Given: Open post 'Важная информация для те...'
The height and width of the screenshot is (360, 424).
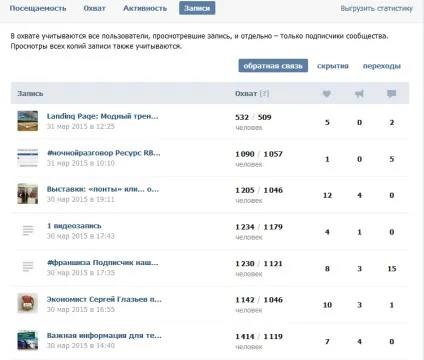Looking at the screenshot, I should [x=104, y=335].
